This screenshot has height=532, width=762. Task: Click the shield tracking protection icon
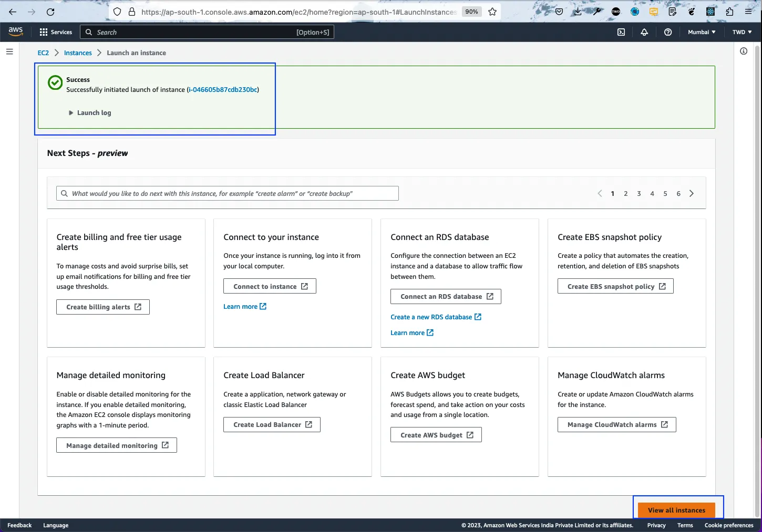(117, 12)
